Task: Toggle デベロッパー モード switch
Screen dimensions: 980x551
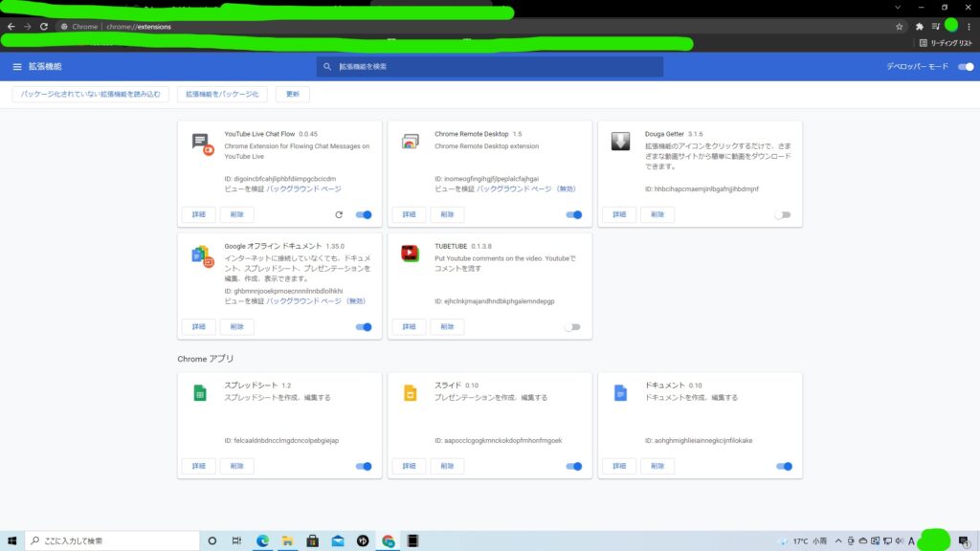Action: coord(966,67)
